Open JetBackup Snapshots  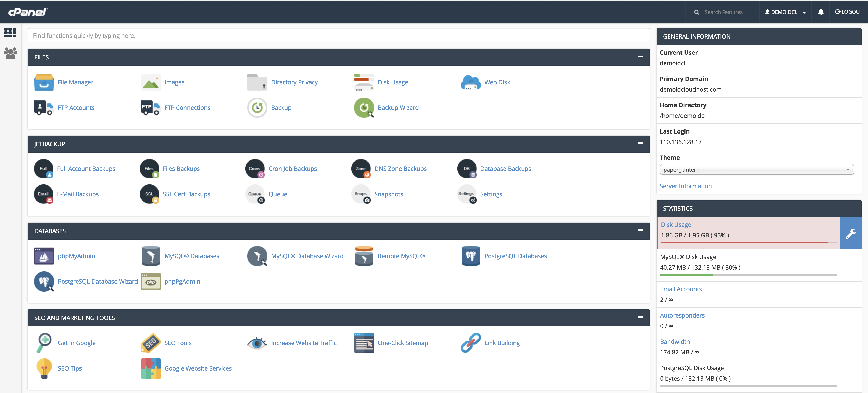(x=388, y=194)
